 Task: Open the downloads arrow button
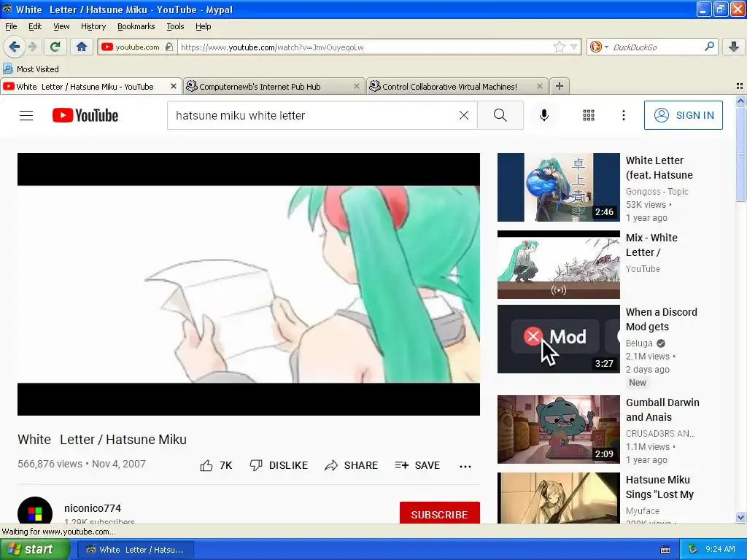(x=734, y=47)
